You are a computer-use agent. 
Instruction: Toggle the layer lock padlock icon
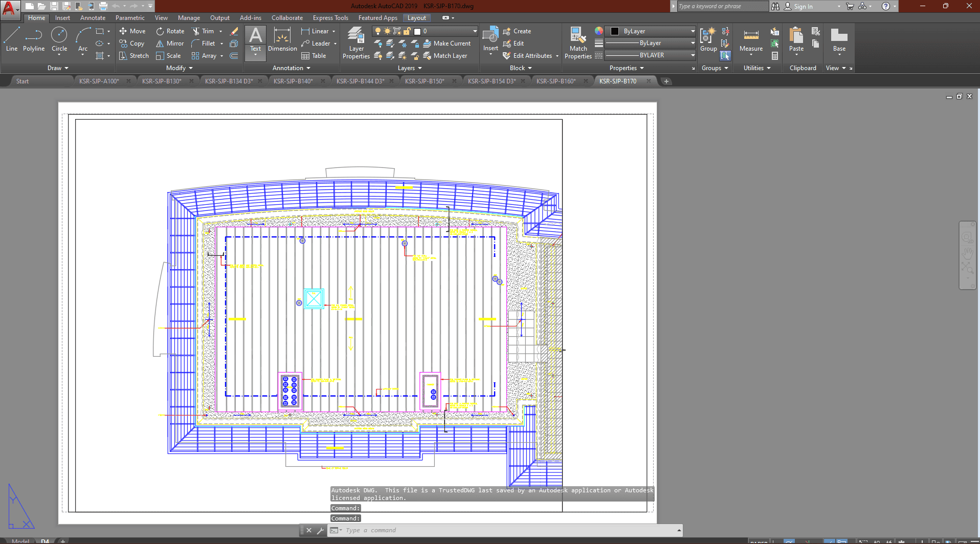(x=407, y=31)
